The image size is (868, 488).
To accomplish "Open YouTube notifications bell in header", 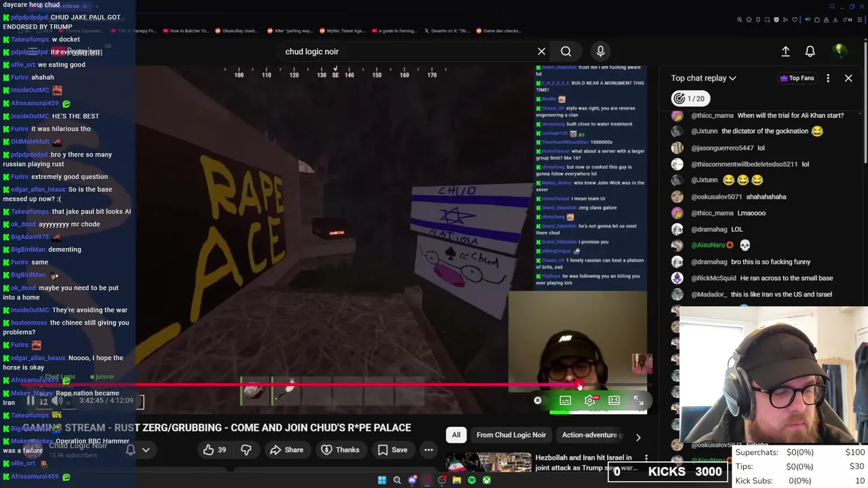I will click(x=810, y=52).
